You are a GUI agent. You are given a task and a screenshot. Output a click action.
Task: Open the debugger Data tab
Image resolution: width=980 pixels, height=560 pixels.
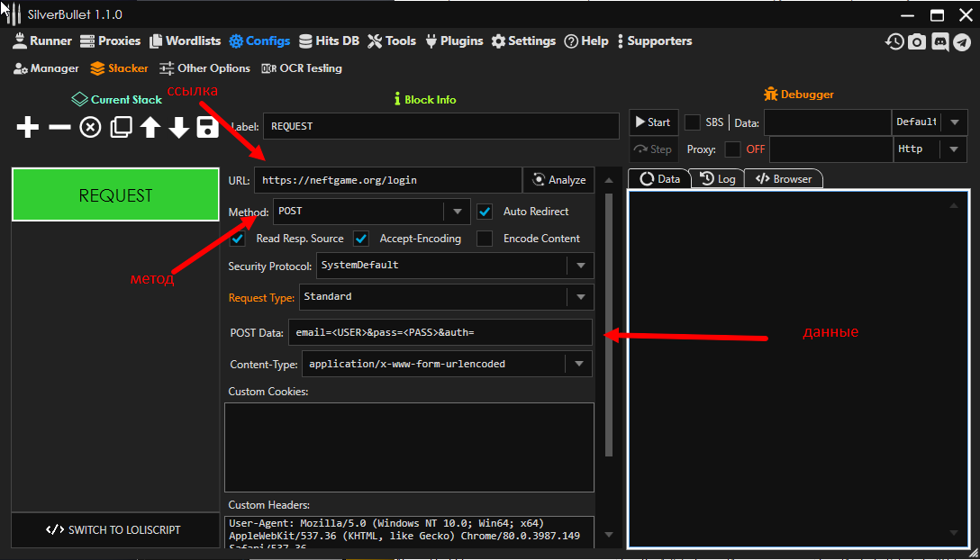click(660, 179)
